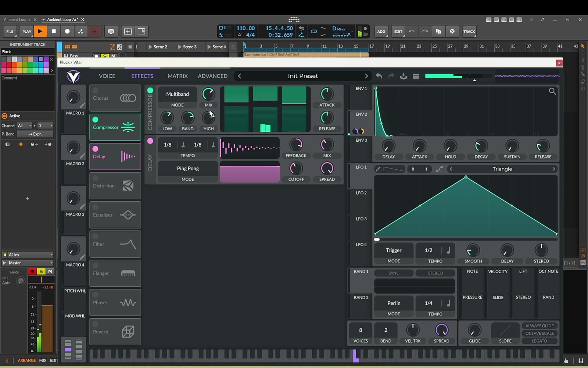
Task: Click the Delay FEEDBACK knob
Action: pos(296,145)
